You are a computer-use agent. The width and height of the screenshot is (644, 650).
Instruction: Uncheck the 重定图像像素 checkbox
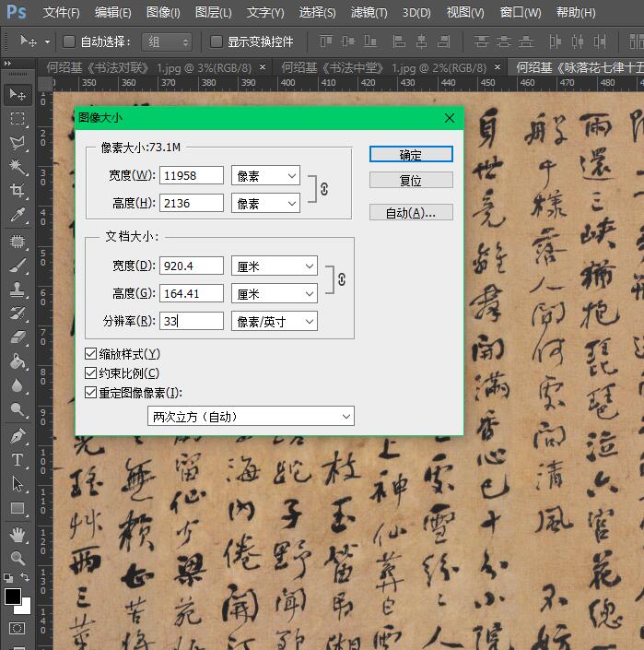(90, 392)
